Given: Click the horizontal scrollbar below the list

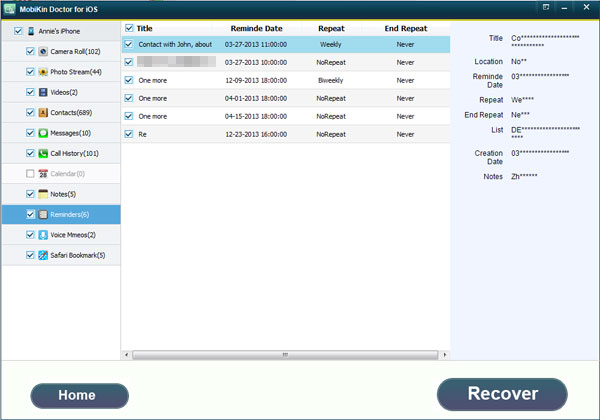Looking at the screenshot, I should coord(285,354).
